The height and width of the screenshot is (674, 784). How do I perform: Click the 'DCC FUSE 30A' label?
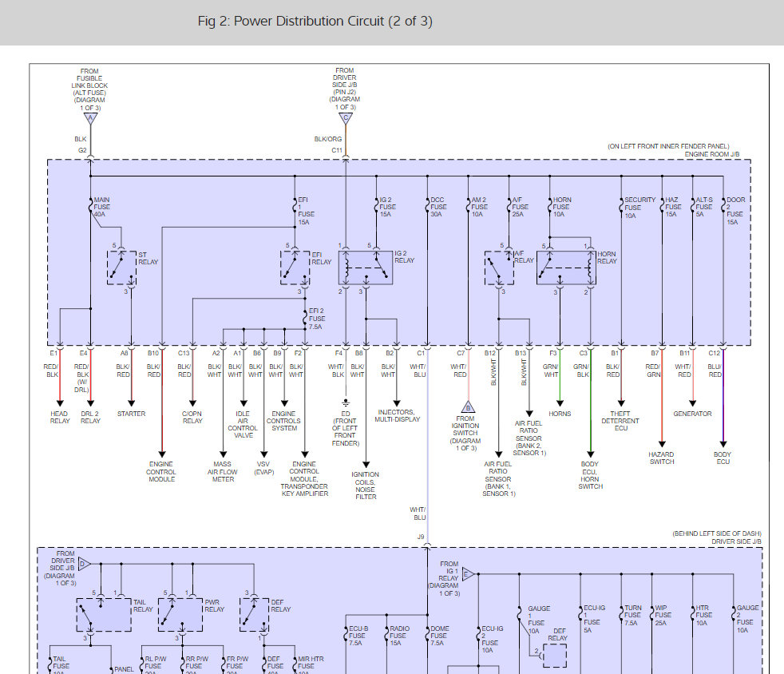(438, 207)
